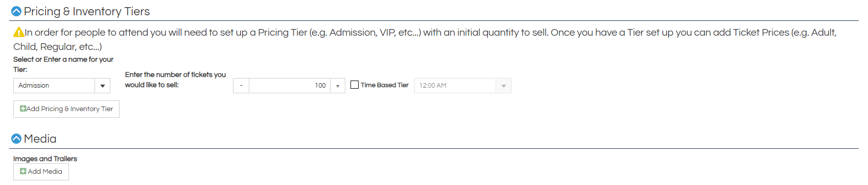Click the Add Media button
Image resolution: width=868 pixels, height=185 pixels.
point(41,172)
